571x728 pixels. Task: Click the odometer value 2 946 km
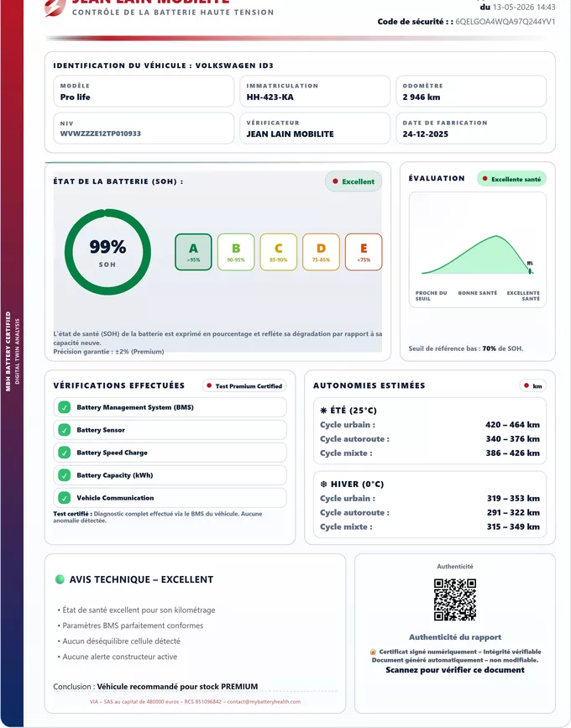[x=421, y=97]
